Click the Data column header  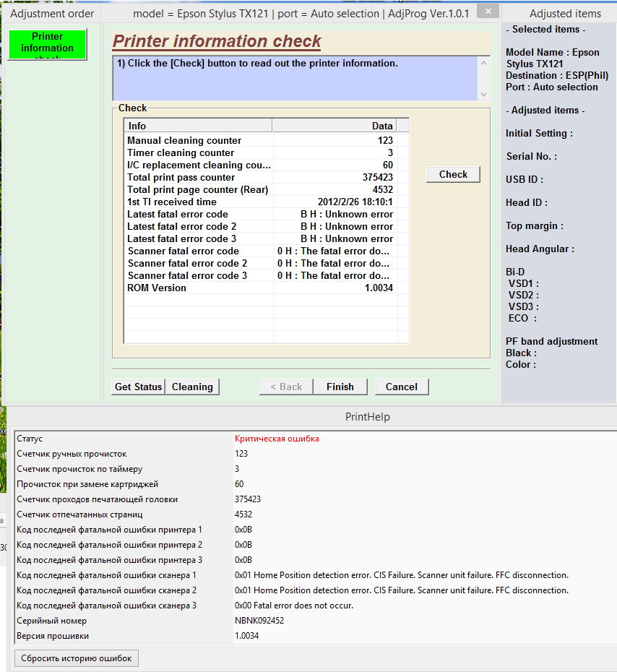pos(335,126)
